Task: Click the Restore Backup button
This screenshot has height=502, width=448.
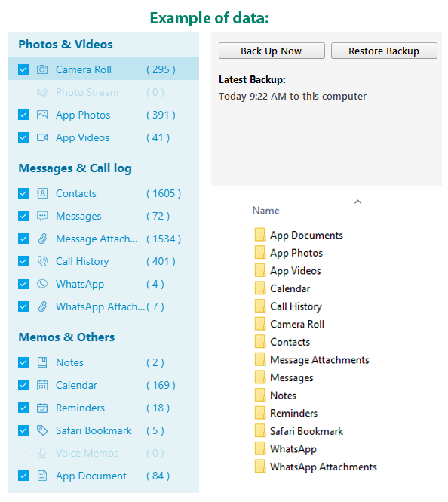Action: click(384, 51)
